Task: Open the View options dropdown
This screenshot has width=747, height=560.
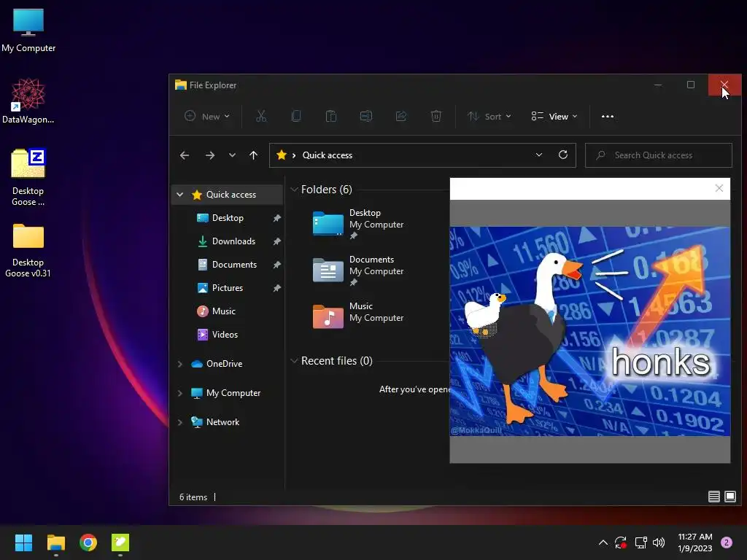Action: 554,116
